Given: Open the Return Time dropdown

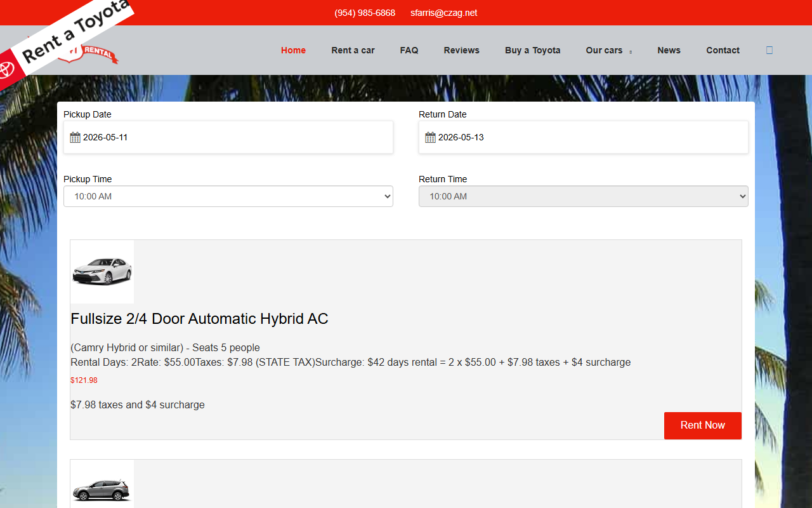Looking at the screenshot, I should point(584,196).
